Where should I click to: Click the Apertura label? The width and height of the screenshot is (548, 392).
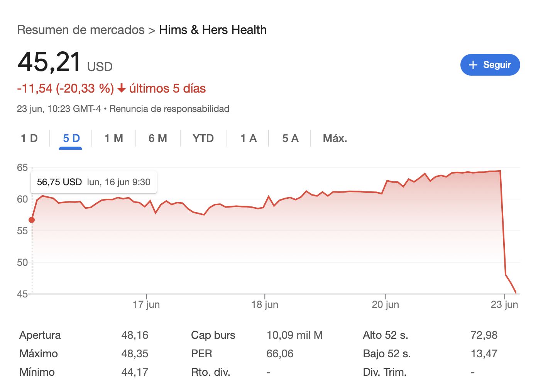pos(40,335)
